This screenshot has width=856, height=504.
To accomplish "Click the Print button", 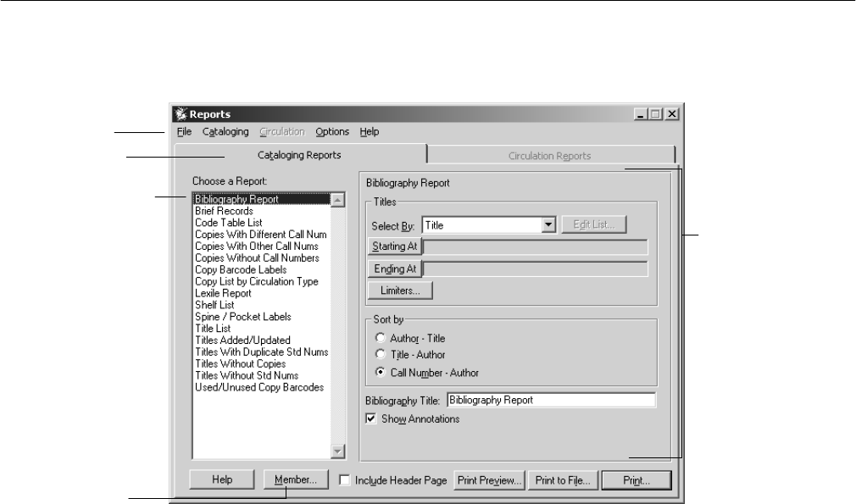I will (636, 480).
